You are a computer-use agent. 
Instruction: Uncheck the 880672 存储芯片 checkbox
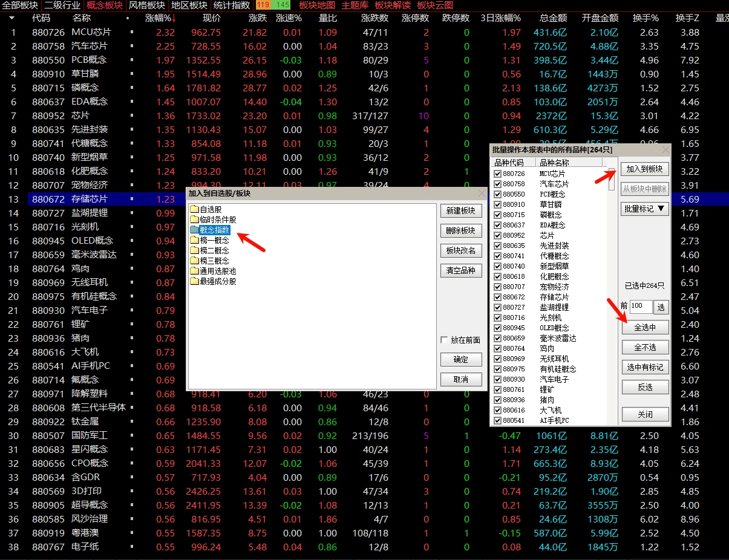498,297
